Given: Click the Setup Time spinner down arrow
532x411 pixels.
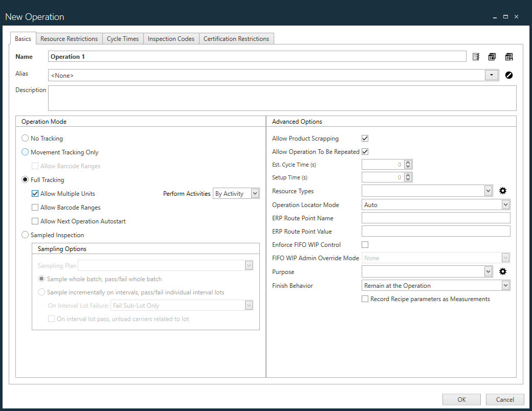Looking at the screenshot, I should coord(408,179).
